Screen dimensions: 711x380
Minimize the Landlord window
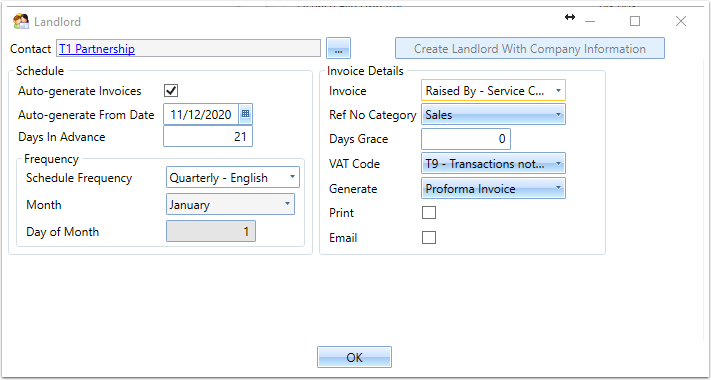tap(589, 21)
